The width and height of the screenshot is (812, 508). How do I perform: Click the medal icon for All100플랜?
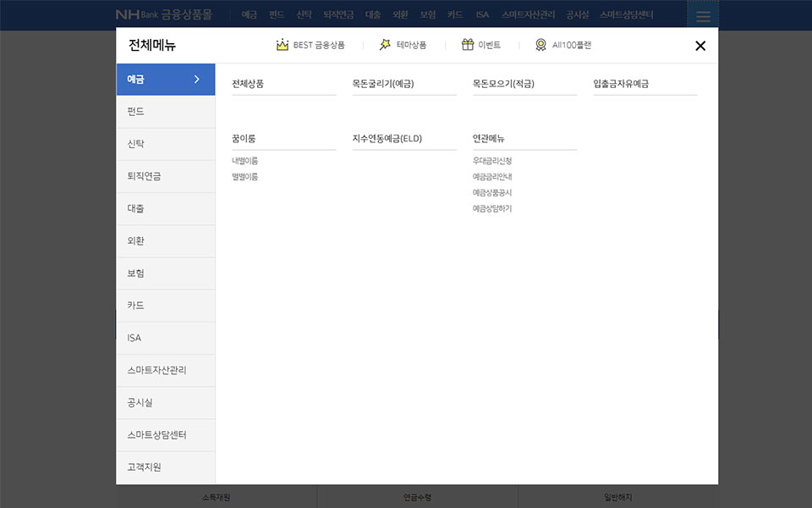tap(540, 45)
